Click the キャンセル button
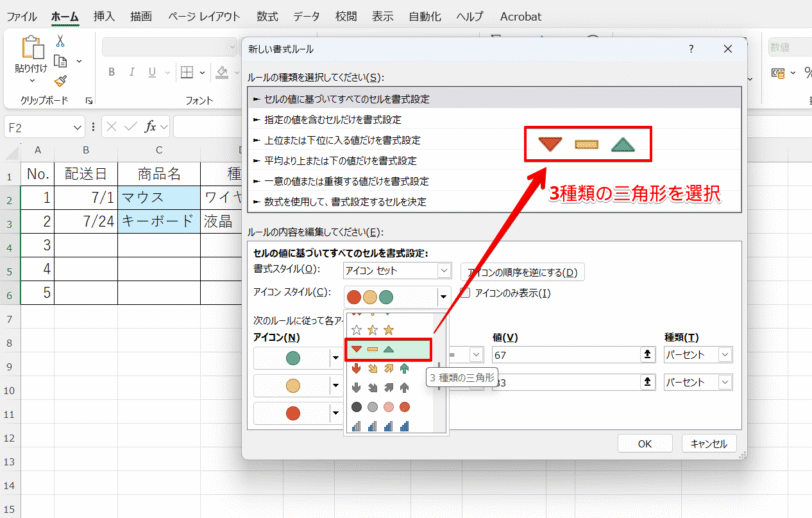This screenshot has width=812, height=518. (708, 444)
